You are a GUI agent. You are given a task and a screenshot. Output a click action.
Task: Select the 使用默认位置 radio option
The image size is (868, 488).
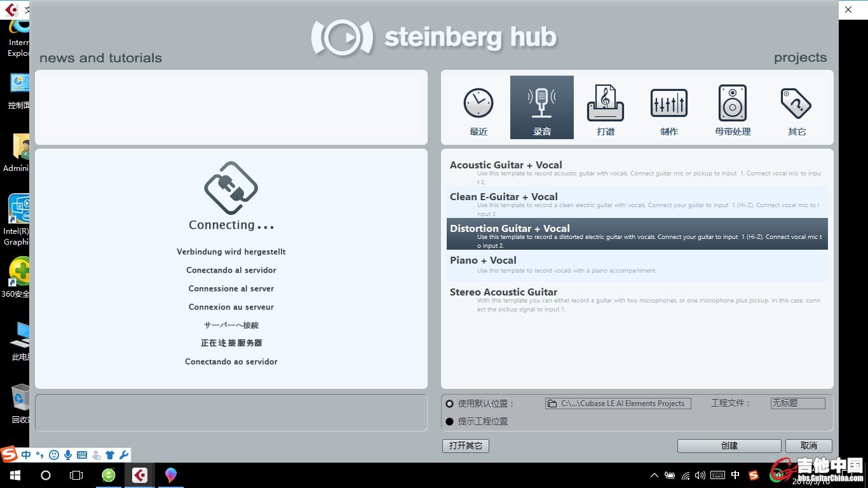point(450,403)
